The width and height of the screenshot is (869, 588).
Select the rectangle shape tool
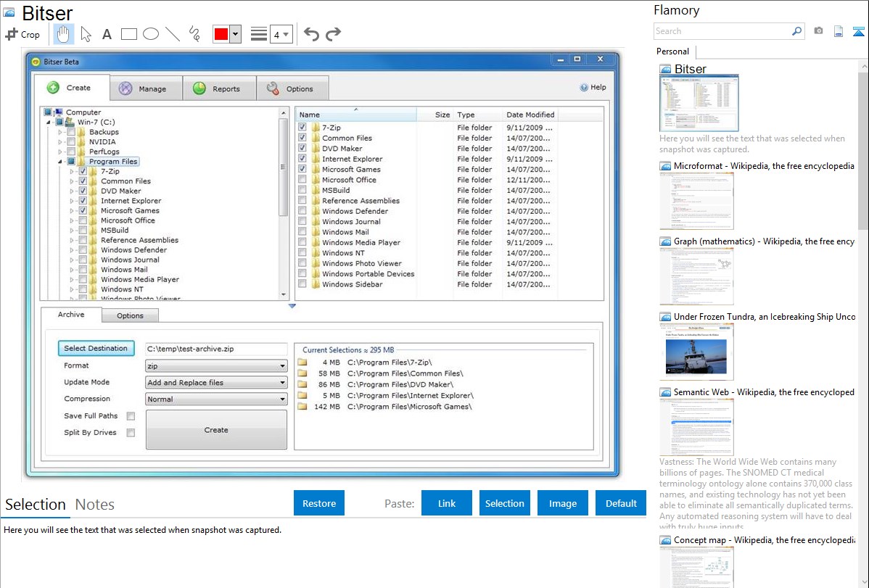click(x=128, y=34)
